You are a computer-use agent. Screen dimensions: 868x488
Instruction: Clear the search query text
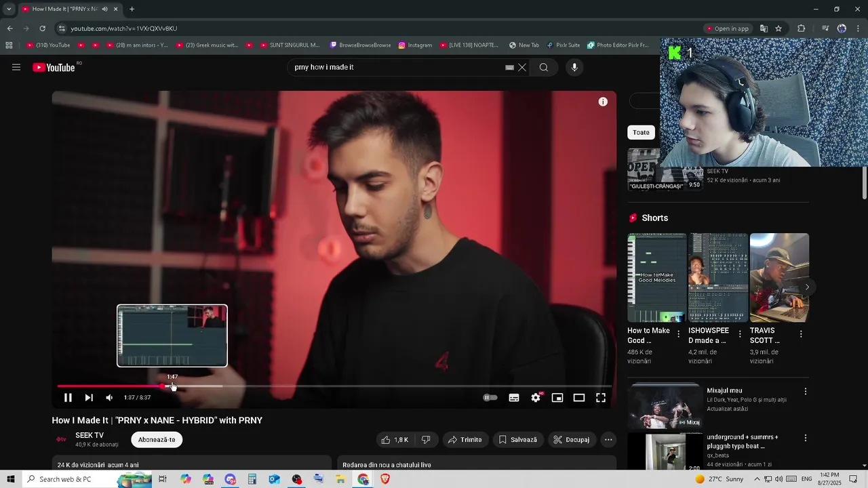[522, 67]
